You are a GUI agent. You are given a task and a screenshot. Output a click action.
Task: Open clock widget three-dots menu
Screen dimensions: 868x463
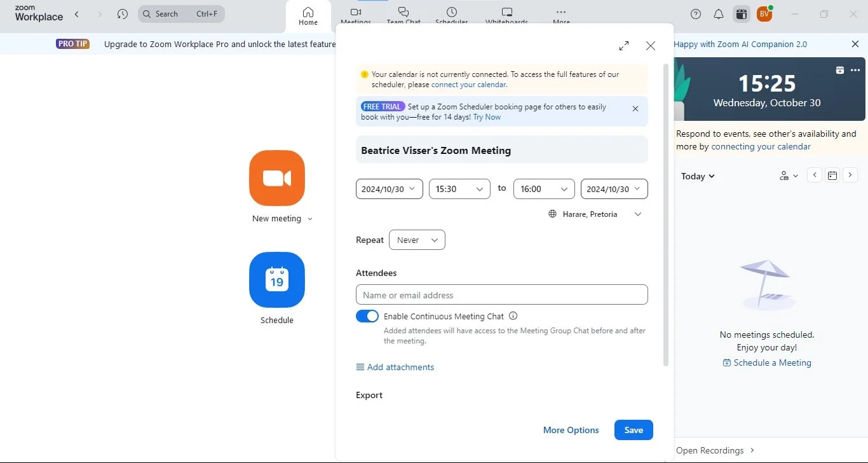coord(855,70)
